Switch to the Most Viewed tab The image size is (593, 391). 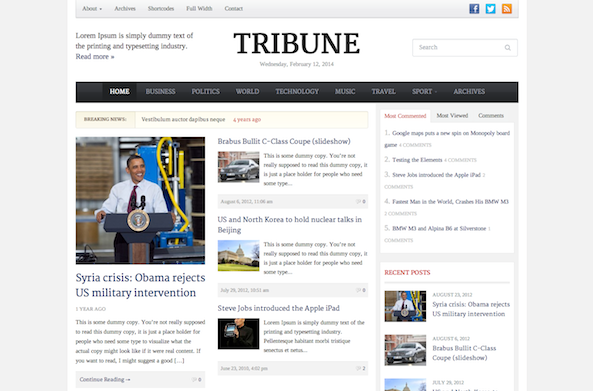452,116
